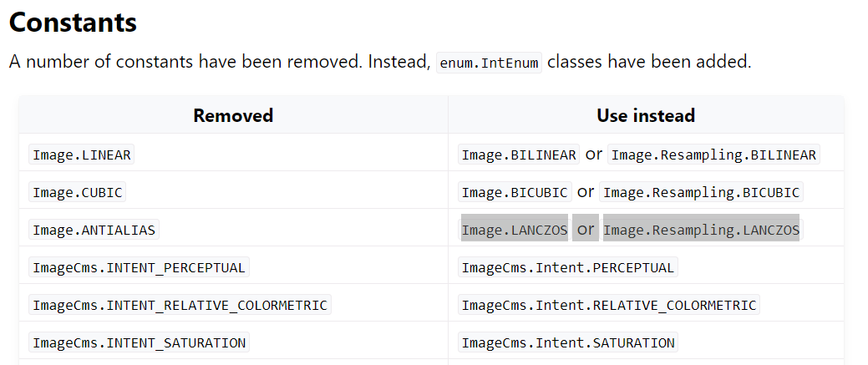The height and width of the screenshot is (365, 868).
Task: Click the Removed column header
Action: click(233, 115)
